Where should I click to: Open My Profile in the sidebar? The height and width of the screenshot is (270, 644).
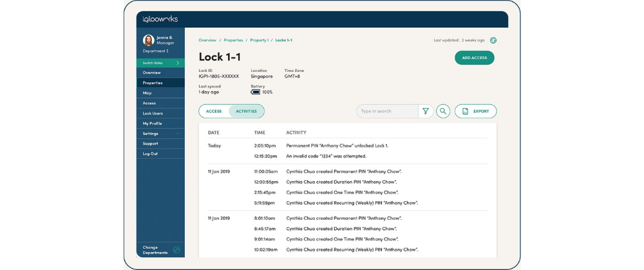160,123
